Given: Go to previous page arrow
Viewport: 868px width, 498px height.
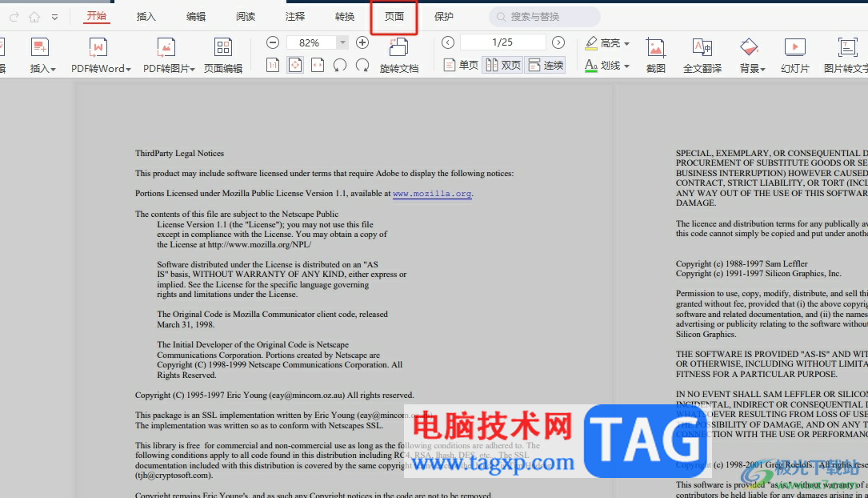Looking at the screenshot, I should [448, 42].
